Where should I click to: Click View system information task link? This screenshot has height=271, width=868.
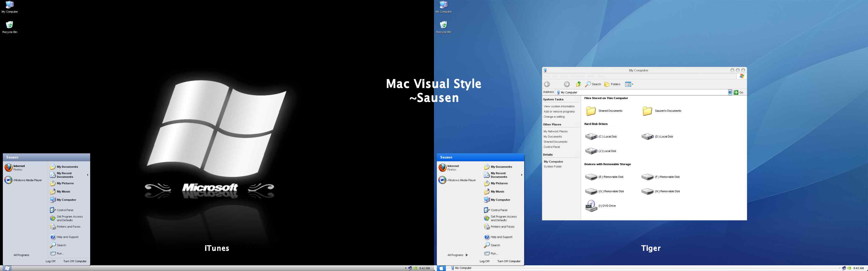pyautogui.click(x=559, y=106)
